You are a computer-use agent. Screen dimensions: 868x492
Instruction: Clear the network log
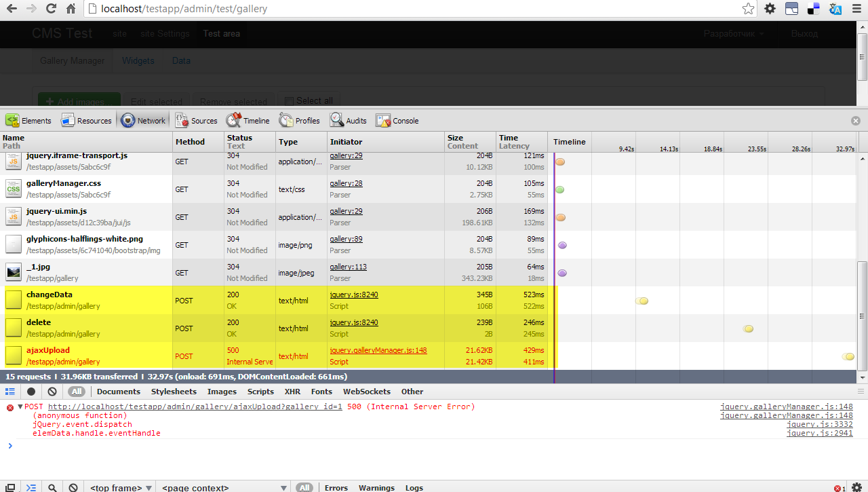click(52, 392)
